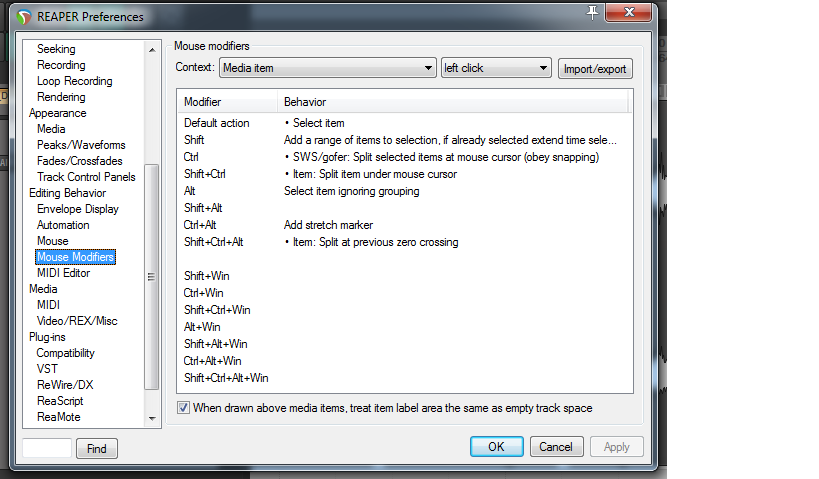Open the Context dropdown showing Media item

tap(327, 68)
